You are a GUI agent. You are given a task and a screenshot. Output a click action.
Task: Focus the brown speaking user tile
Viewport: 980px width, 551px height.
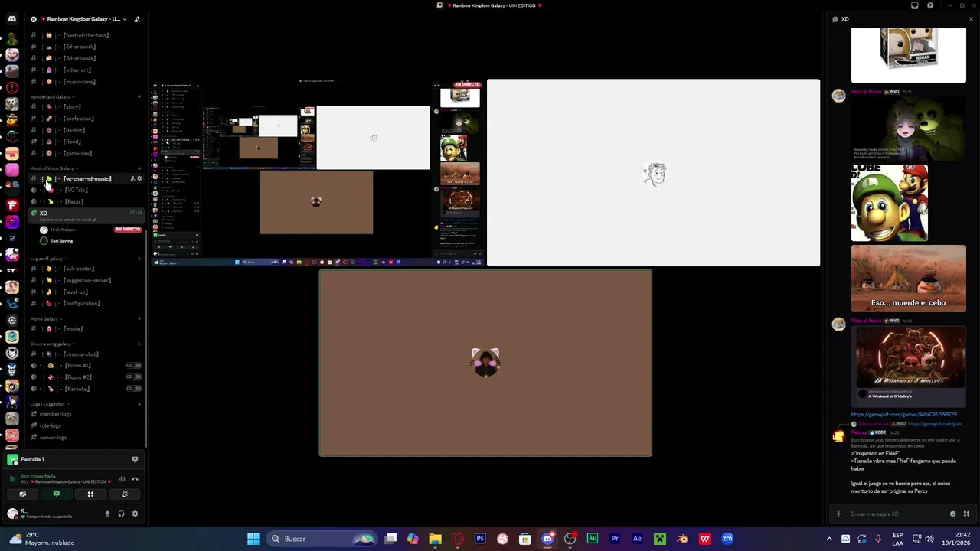(x=485, y=363)
